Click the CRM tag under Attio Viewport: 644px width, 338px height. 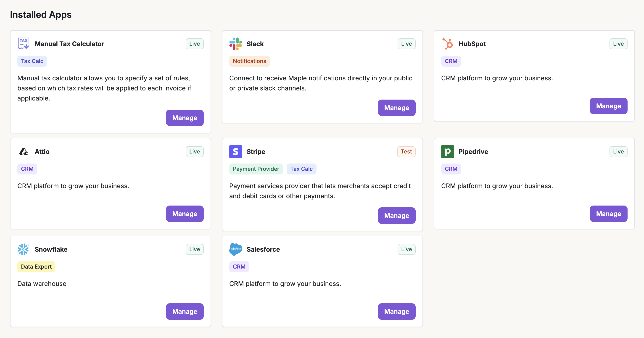(27, 169)
